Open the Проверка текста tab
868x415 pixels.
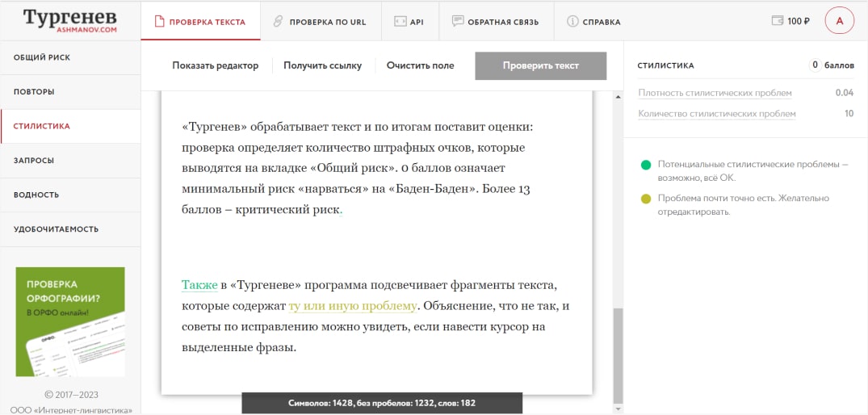(x=200, y=22)
